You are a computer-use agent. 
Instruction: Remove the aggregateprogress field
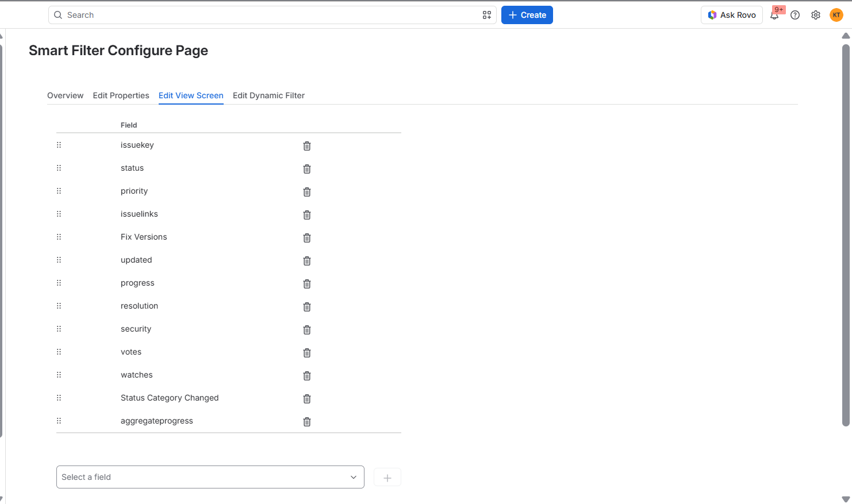[x=307, y=422]
